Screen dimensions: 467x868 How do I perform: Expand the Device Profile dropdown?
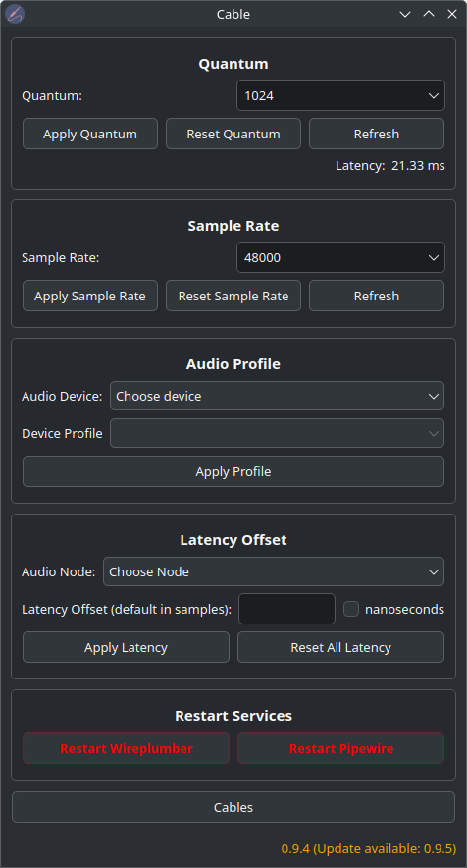(278, 433)
